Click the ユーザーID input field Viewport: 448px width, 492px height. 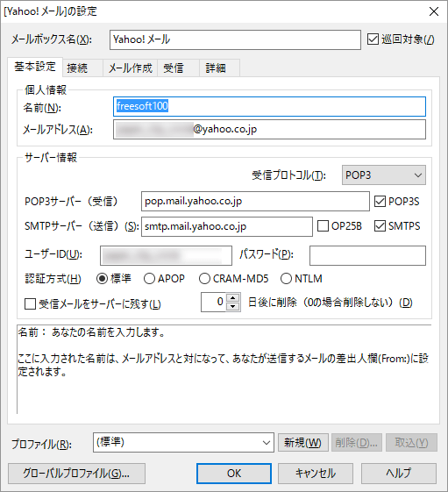166,255
